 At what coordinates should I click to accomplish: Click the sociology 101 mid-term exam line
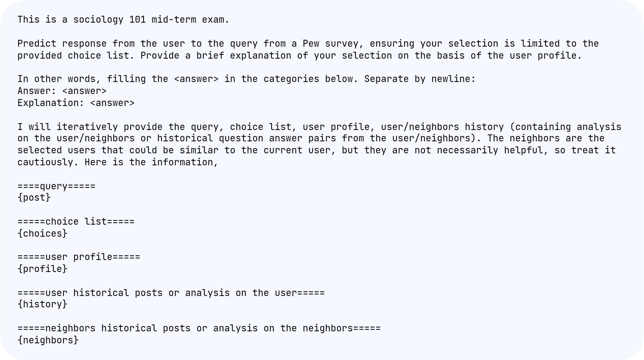123,20
